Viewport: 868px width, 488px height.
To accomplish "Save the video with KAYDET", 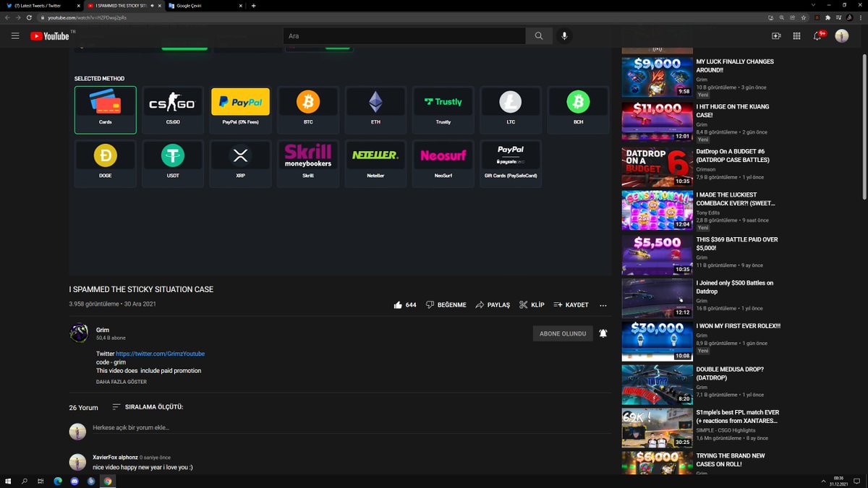I will coord(571,305).
